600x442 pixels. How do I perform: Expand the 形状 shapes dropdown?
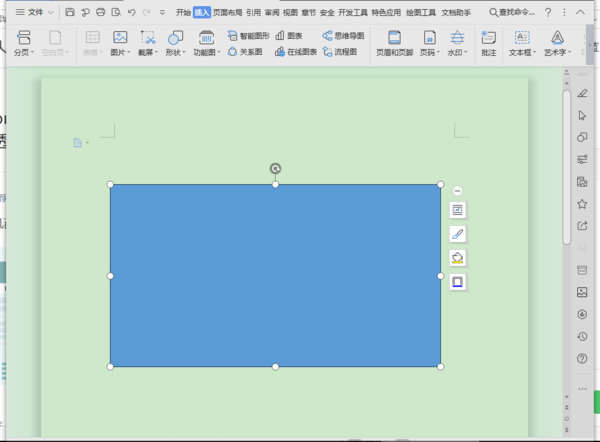pyautogui.click(x=175, y=51)
